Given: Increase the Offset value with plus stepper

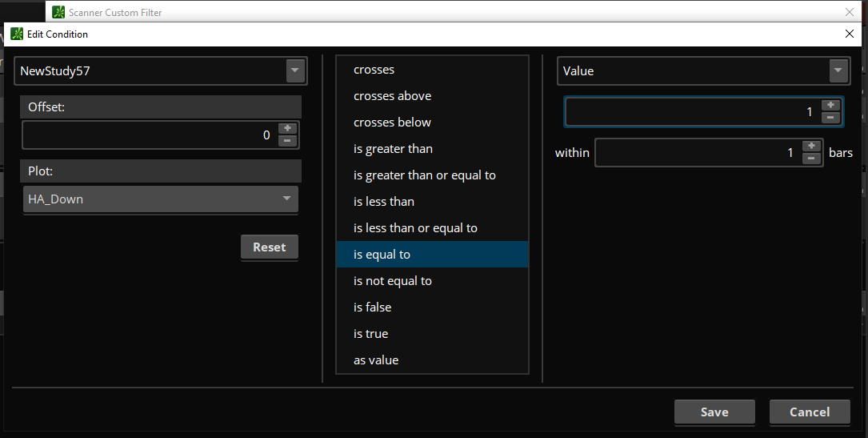Looking at the screenshot, I should [287, 129].
